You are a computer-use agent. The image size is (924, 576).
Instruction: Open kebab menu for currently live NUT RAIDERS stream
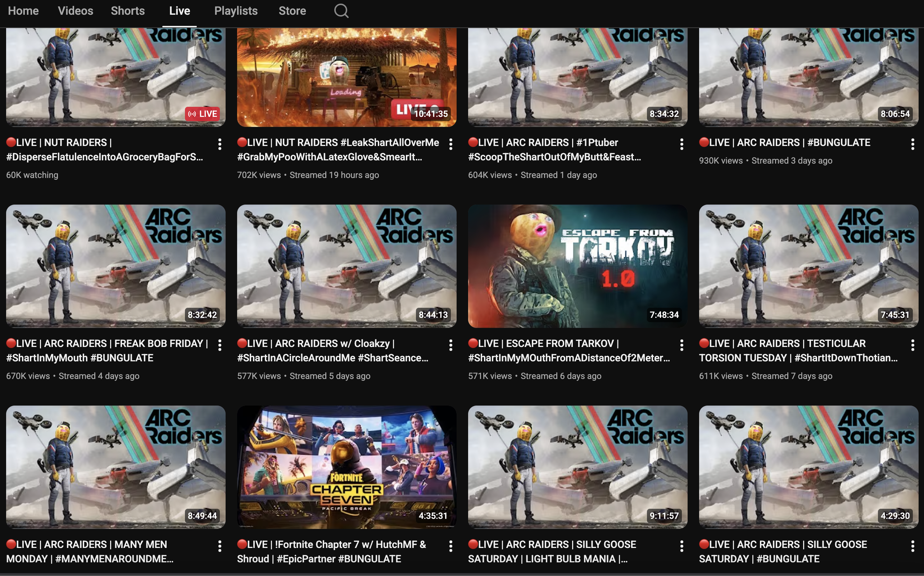(x=220, y=144)
